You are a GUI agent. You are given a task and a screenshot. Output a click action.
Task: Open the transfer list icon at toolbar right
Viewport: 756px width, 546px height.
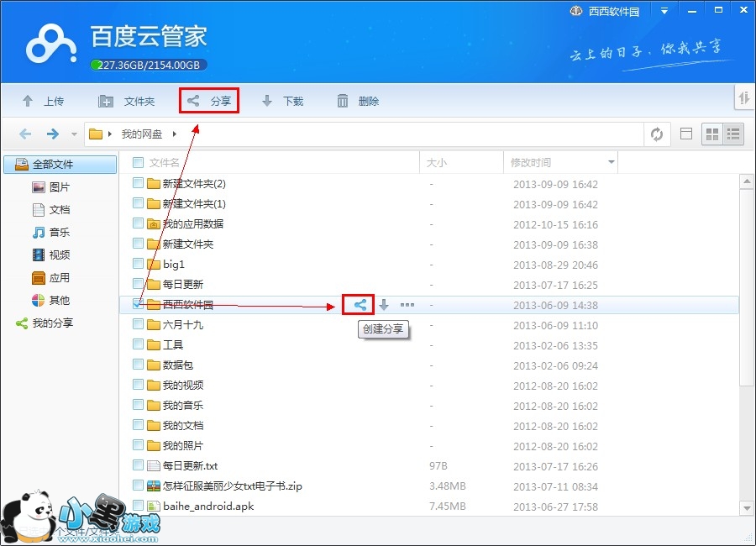click(x=744, y=98)
